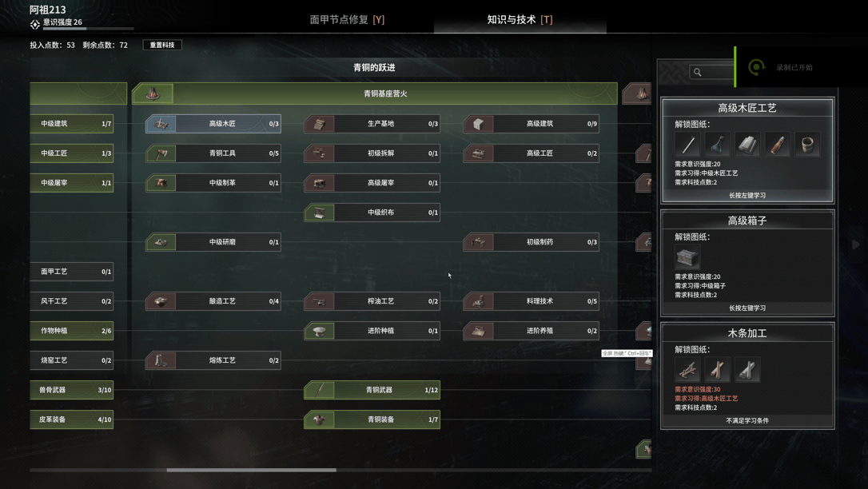
Task: Open the 知识与技术 tab
Action: [x=520, y=19]
